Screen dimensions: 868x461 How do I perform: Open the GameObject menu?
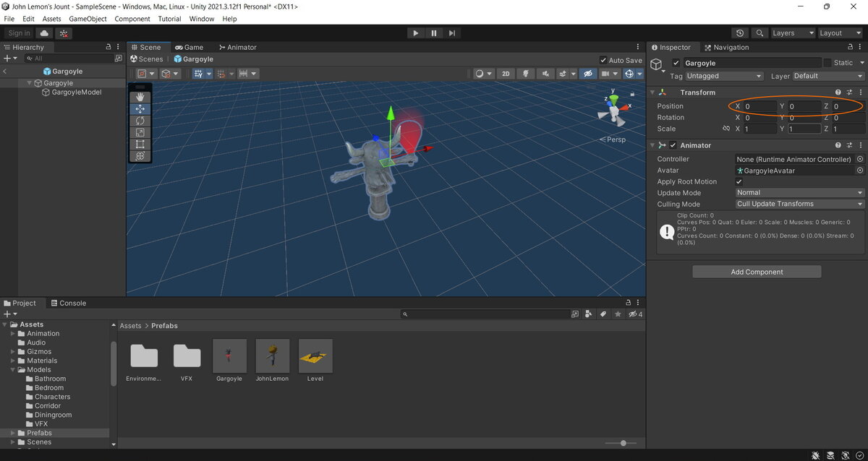pos(88,19)
